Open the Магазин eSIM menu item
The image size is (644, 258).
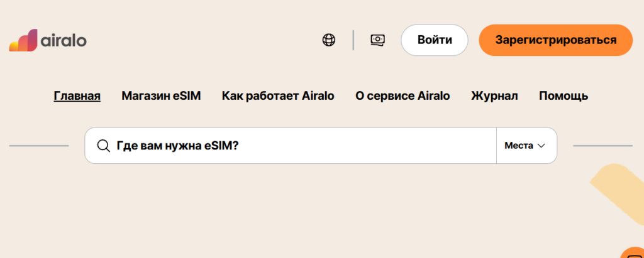(x=161, y=96)
